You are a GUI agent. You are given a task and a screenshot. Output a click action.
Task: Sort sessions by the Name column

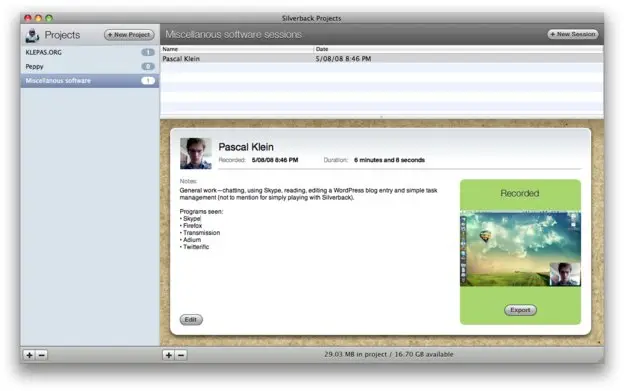tap(237, 49)
